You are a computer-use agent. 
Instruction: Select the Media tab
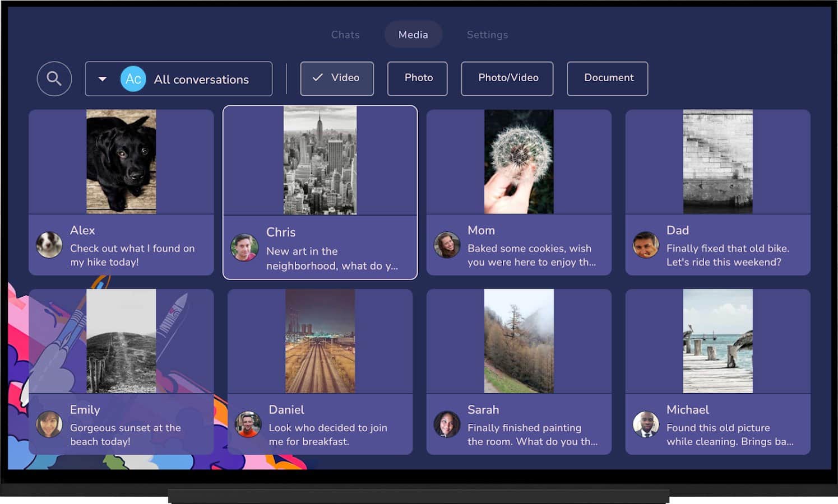[413, 35]
